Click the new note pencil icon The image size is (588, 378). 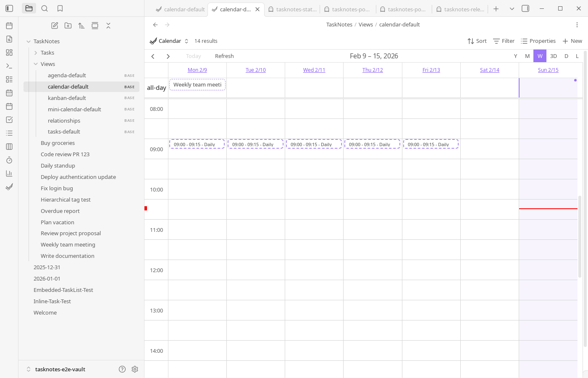(x=54, y=25)
